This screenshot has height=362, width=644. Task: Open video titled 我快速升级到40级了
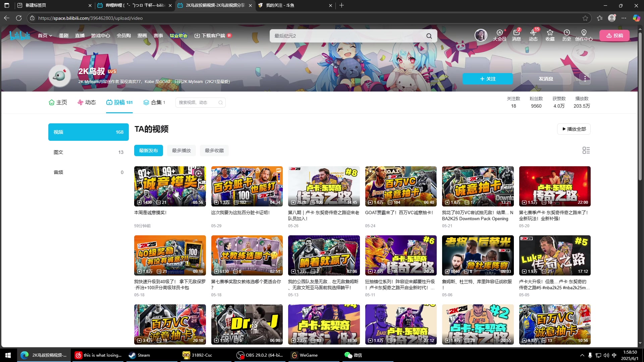coord(170,285)
